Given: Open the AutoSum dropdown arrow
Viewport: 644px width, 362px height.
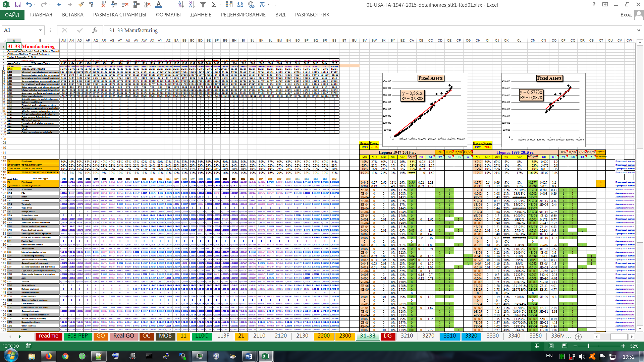Looking at the screenshot, I should [220, 5].
